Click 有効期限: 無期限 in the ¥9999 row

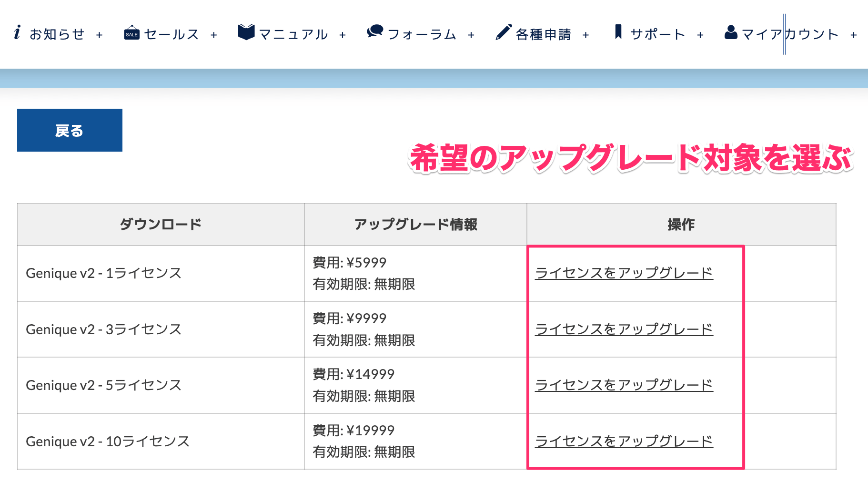click(364, 340)
